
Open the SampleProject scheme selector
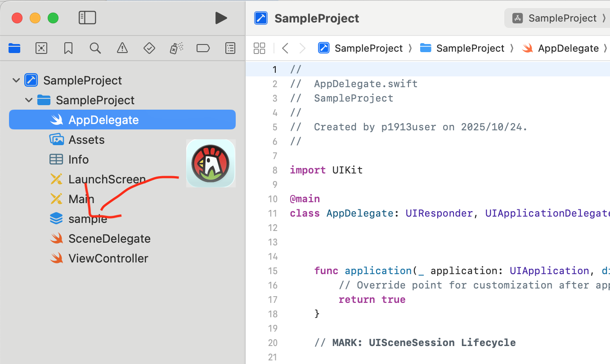(x=557, y=18)
